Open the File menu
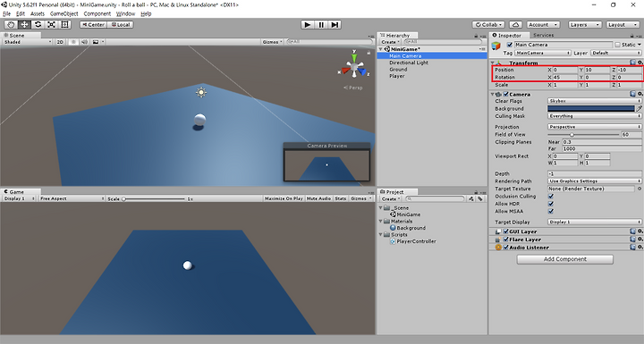This screenshot has height=344, width=644. point(6,13)
